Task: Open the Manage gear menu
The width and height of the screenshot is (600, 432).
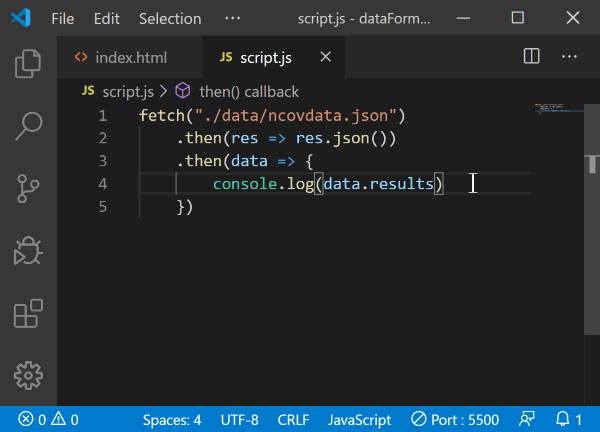Action: (x=28, y=376)
